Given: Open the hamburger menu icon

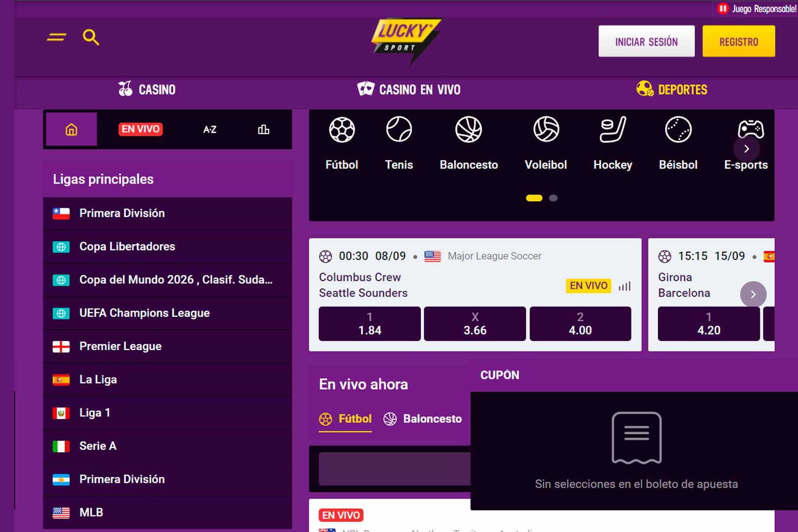Looking at the screenshot, I should click(x=56, y=37).
